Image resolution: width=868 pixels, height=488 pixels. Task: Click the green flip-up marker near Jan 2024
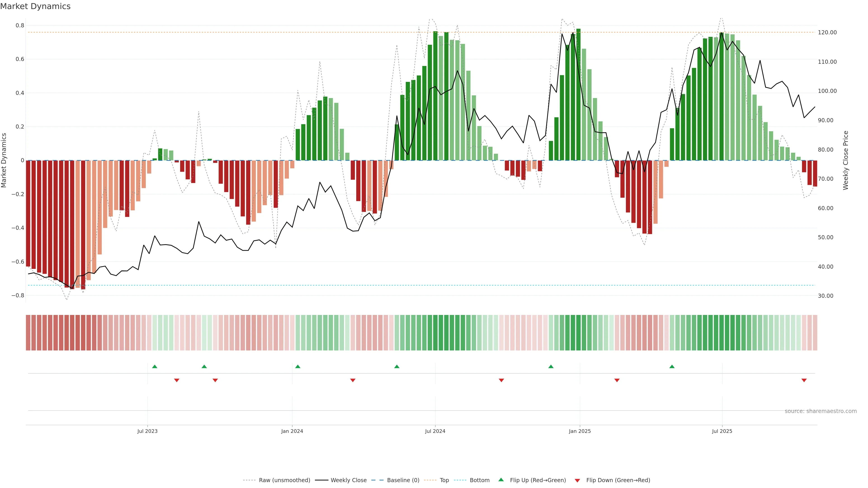coord(297,366)
